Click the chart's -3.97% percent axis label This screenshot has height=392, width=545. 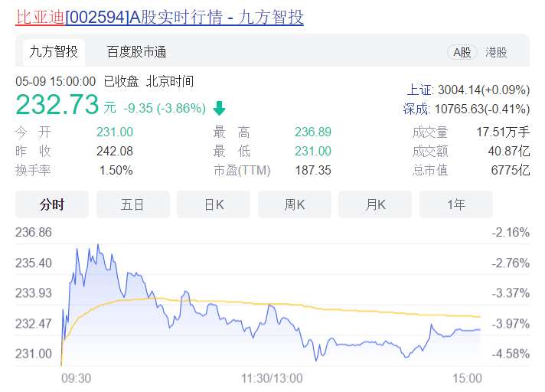(511, 324)
